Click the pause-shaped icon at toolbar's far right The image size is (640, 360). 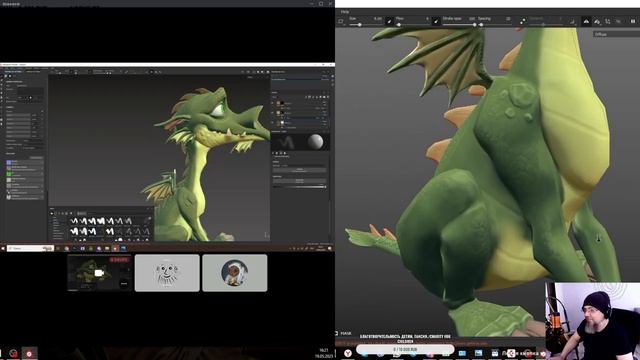tap(633, 21)
